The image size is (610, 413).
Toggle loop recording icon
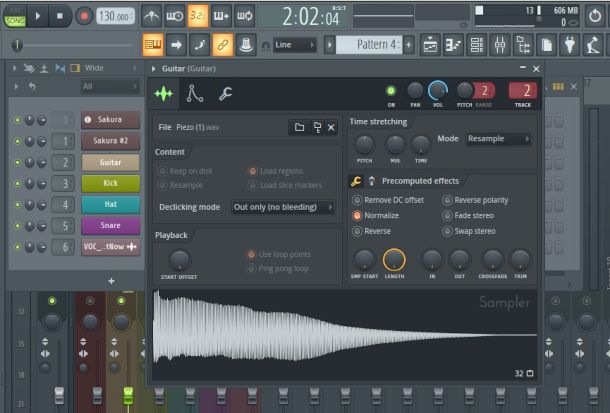(x=245, y=16)
